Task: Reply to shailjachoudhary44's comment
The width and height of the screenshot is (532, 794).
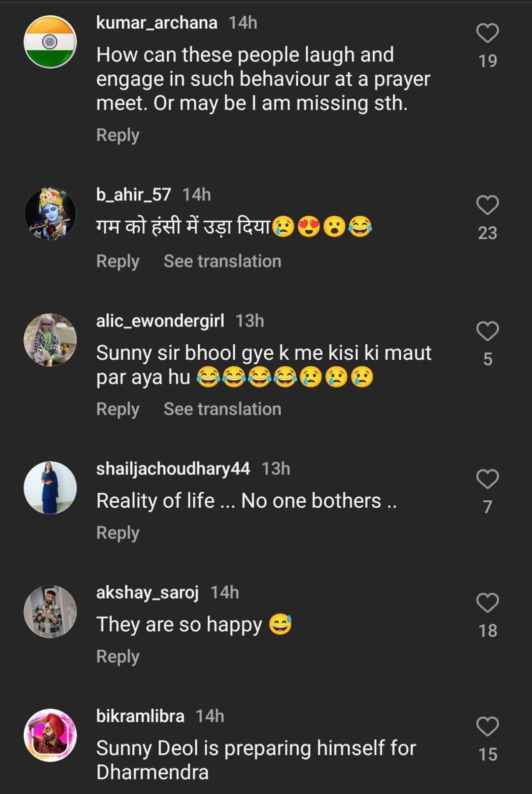Action: pyautogui.click(x=118, y=533)
